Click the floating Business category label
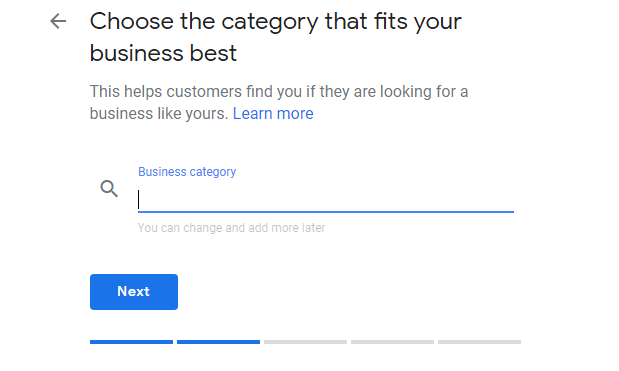Screen dimensions: 619x371 tap(187, 172)
